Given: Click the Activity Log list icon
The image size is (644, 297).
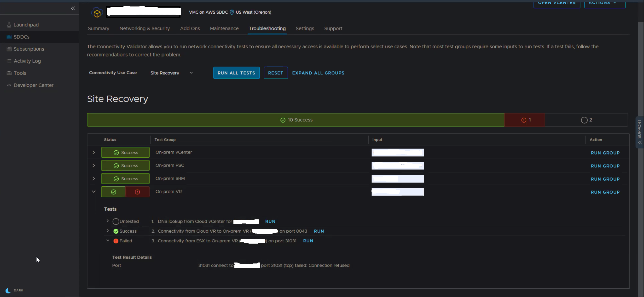Looking at the screenshot, I should (9, 61).
